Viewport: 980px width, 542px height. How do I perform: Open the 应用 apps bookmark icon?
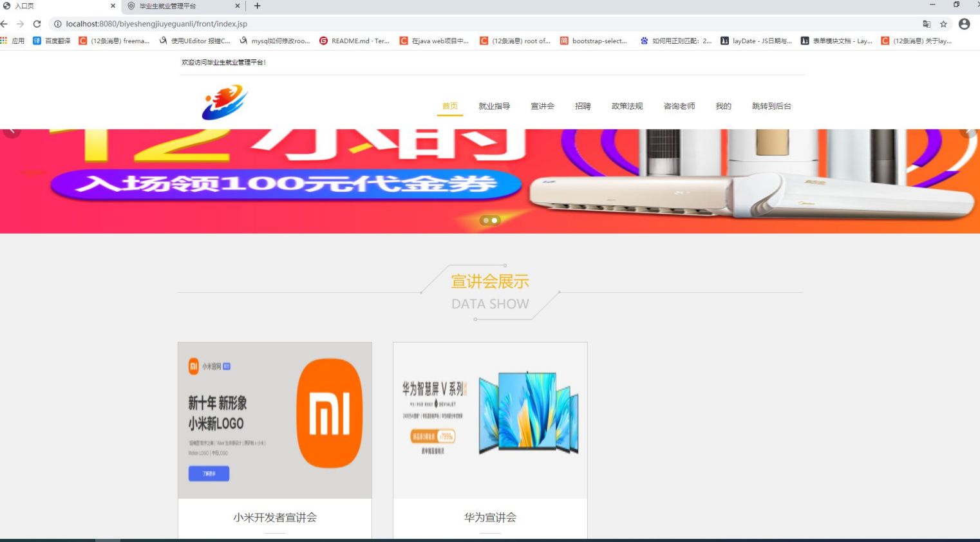coord(12,41)
